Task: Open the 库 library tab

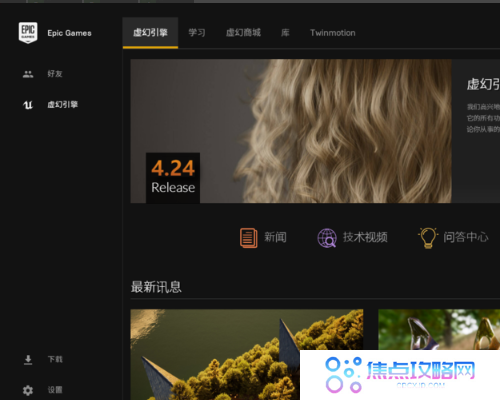Action: click(x=285, y=33)
